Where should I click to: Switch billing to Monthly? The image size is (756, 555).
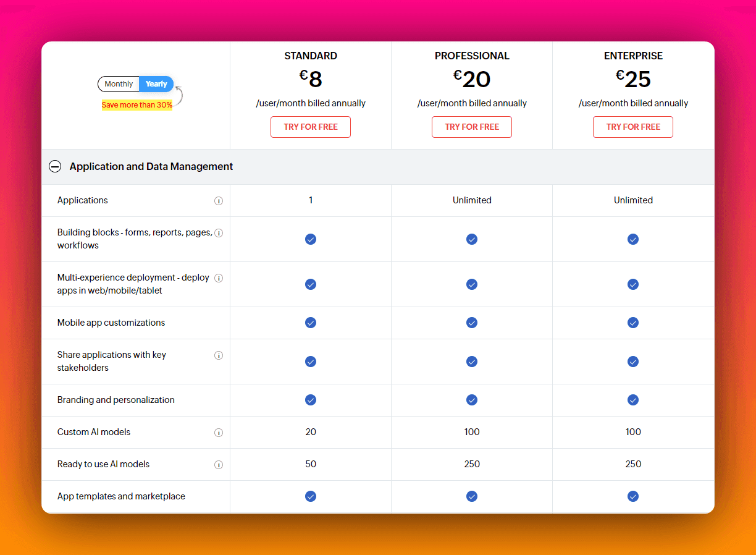point(119,84)
